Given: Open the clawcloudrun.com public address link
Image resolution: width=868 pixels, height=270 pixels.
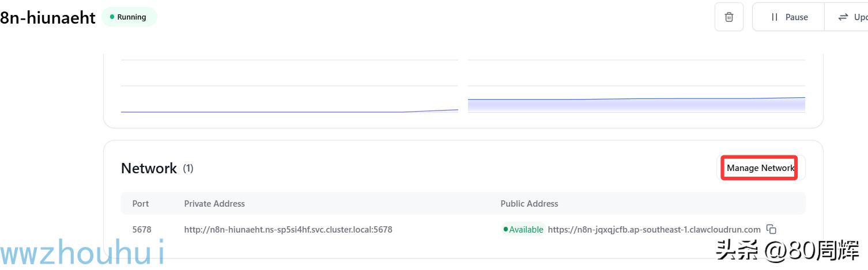Looking at the screenshot, I should pos(654,229).
